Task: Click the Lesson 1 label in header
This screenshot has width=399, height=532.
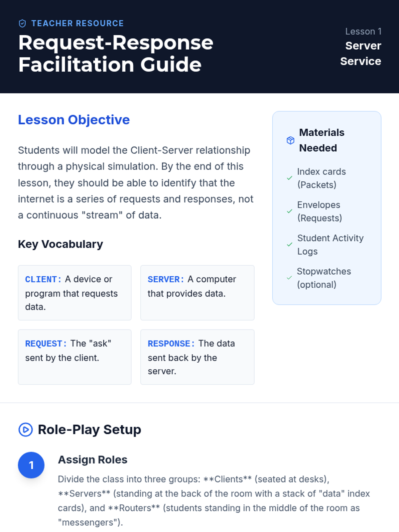Action: click(363, 31)
